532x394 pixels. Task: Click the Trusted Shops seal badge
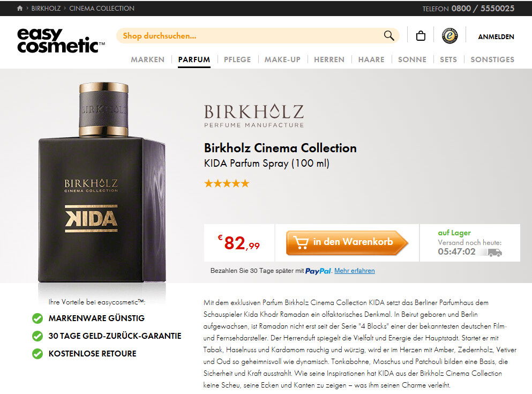[x=449, y=35]
